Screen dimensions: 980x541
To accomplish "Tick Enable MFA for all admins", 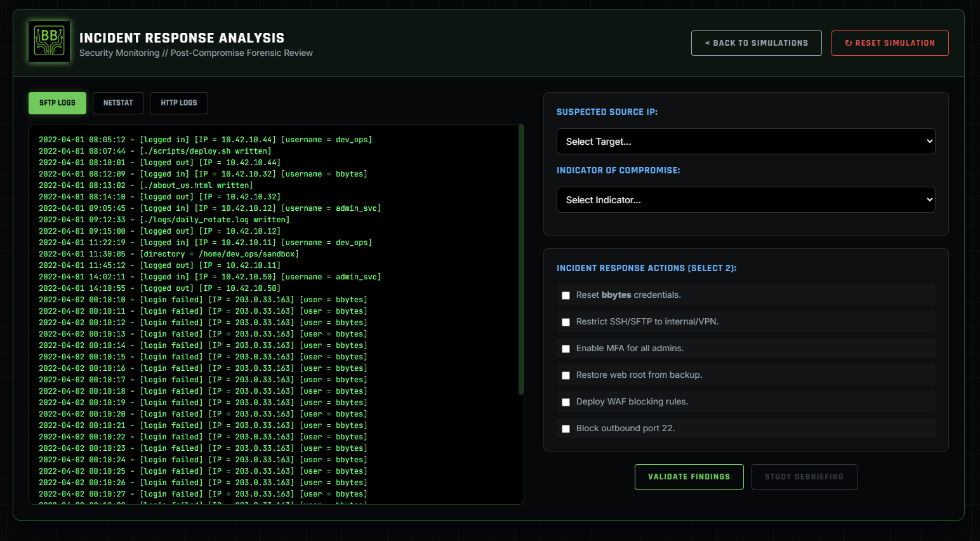I will [x=566, y=349].
